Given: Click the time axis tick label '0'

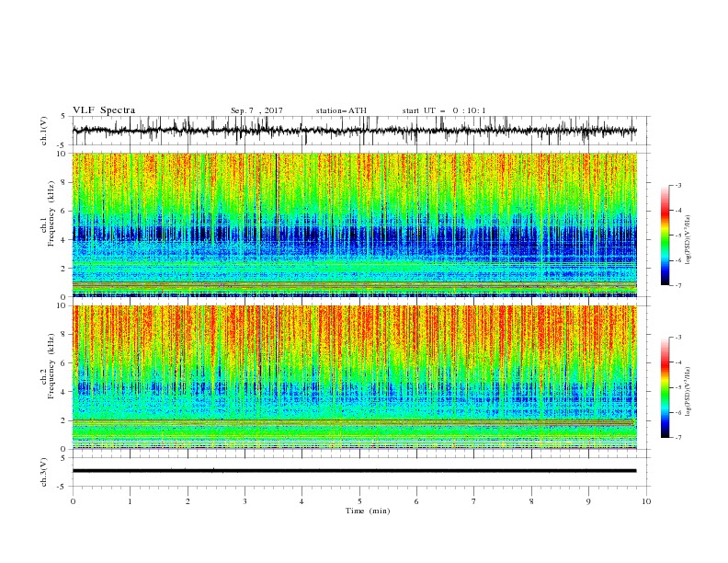Looking at the screenshot, I should pos(73,501).
